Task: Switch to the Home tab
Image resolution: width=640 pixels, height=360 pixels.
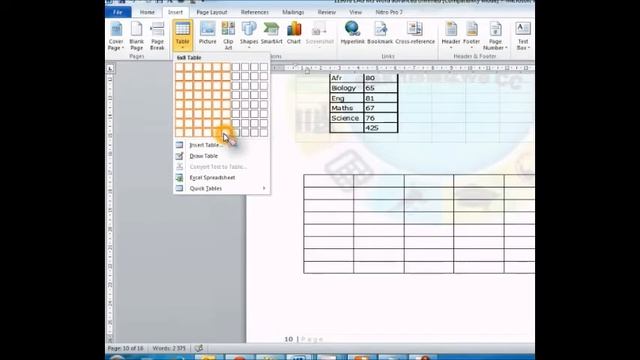Action: (147, 12)
